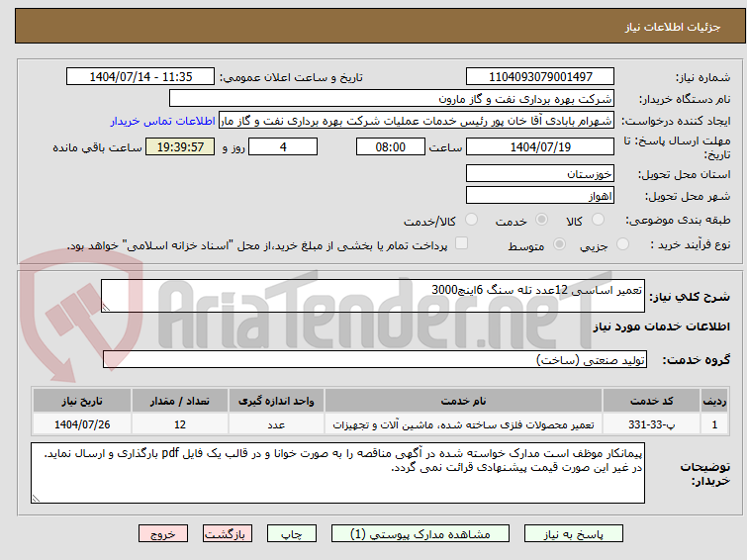Click the service name cell تعمیر محصولات فلزی
Viewport: 747px width, 560px height.
[x=464, y=424]
